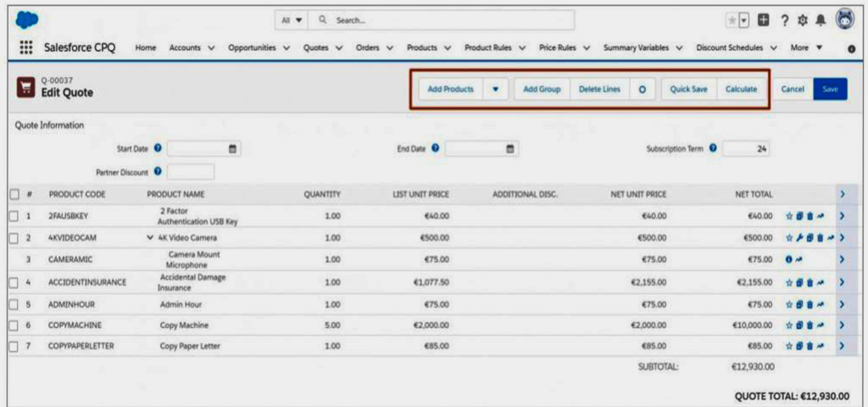This screenshot has width=868, height=407.
Task: Open the Notifications bell
Action: click(821, 20)
